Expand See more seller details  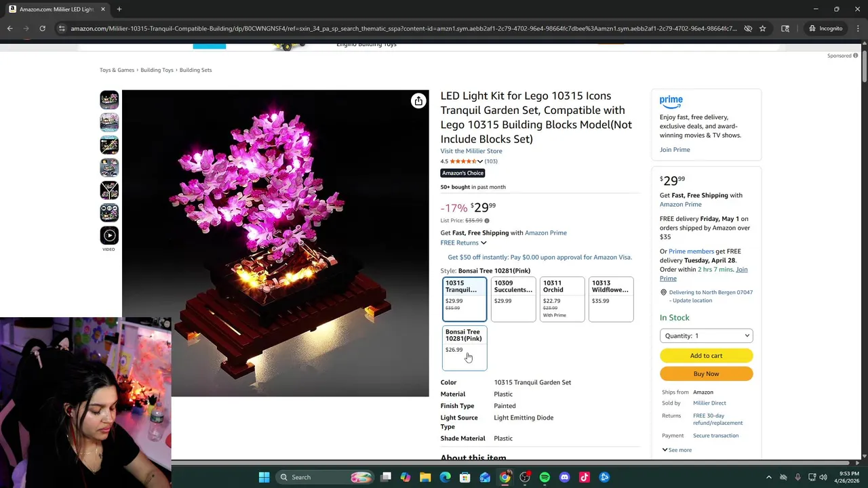[677, 450]
